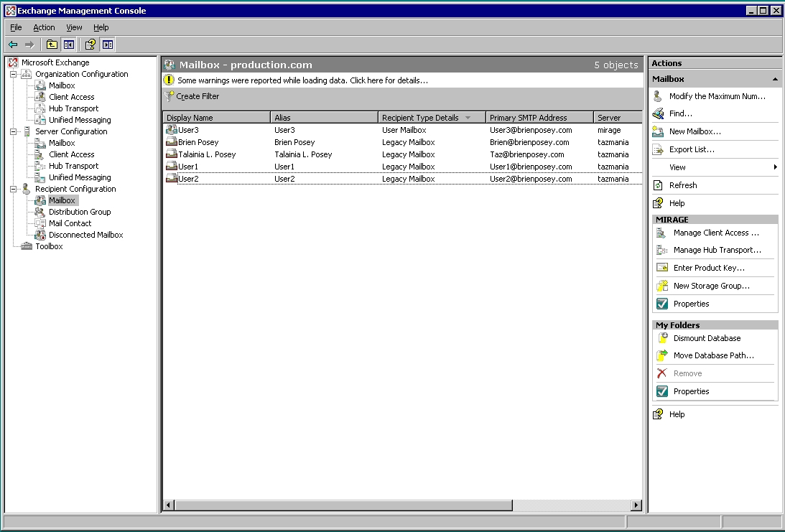This screenshot has width=785, height=532.
Task: Click the Find... action icon
Action: coord(658,113)
